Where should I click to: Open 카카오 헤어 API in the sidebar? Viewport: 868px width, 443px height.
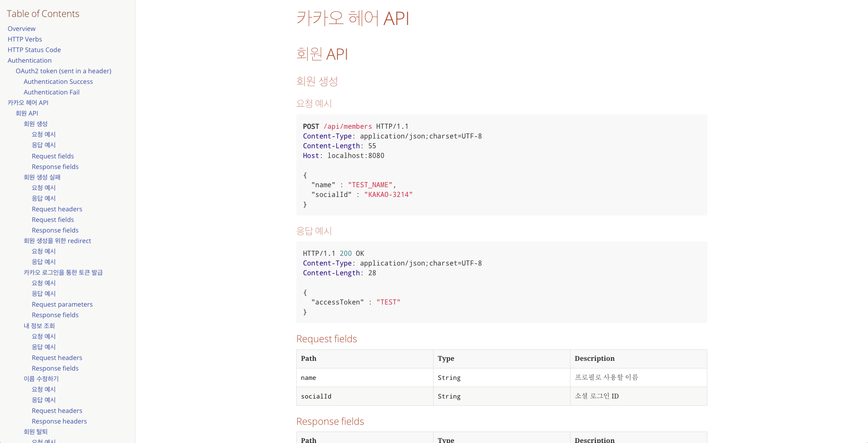[x=28, y=102]
